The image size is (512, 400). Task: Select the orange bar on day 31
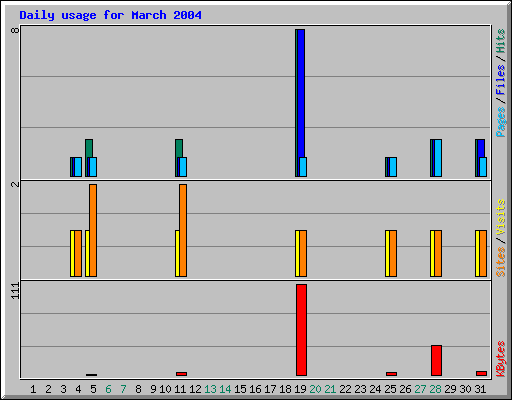(483, 253)
